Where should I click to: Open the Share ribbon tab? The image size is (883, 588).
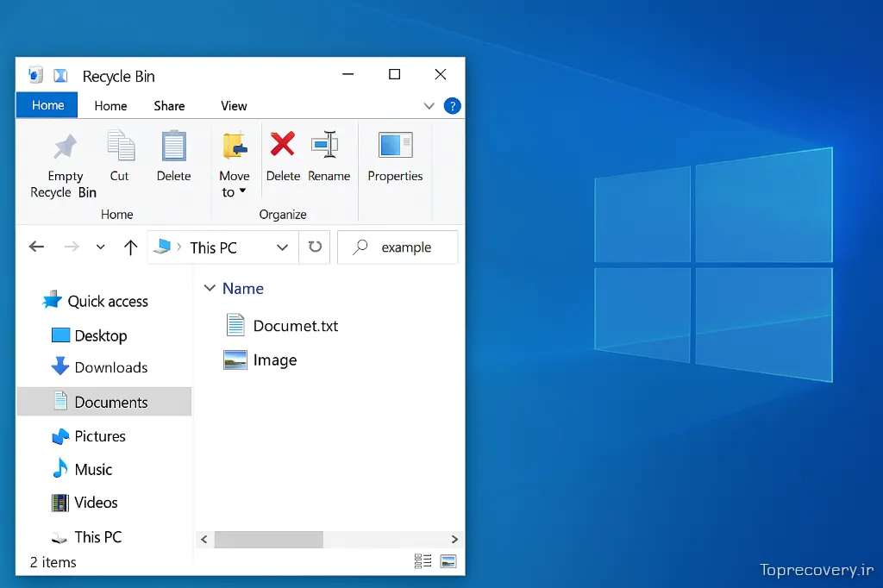(x=169, y=105)
